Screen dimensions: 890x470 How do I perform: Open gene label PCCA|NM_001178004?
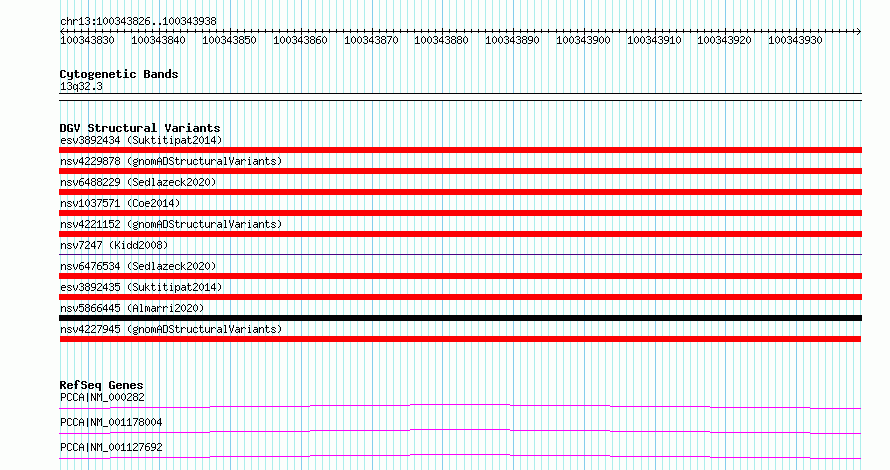(111, 422)
